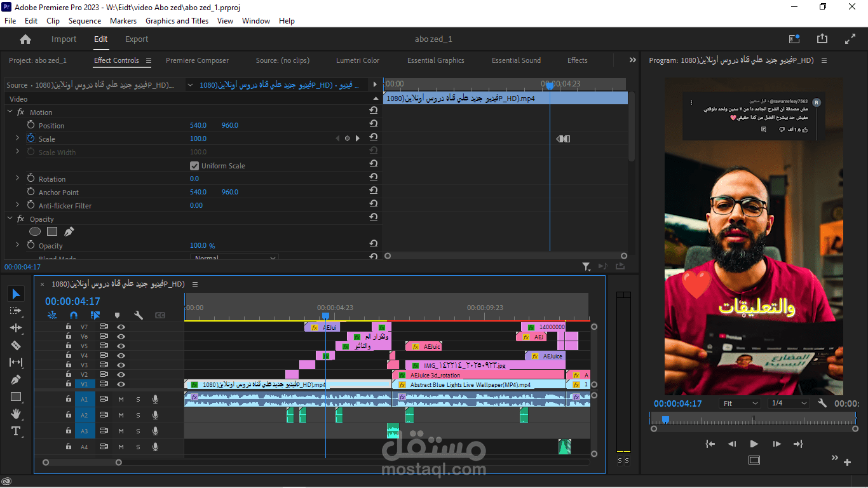Open the Workspaces icon in header
Viewport: 868px width, 488px height.
point(794,39)
